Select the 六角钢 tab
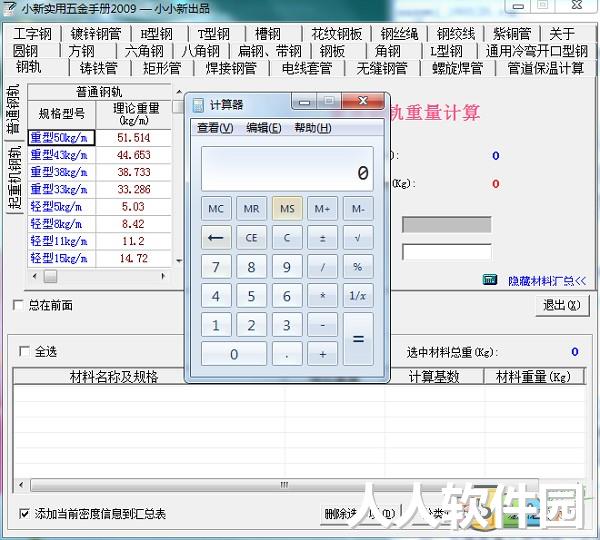The width and height of the screenshot is (600, 540). click(x=144, y=51)
